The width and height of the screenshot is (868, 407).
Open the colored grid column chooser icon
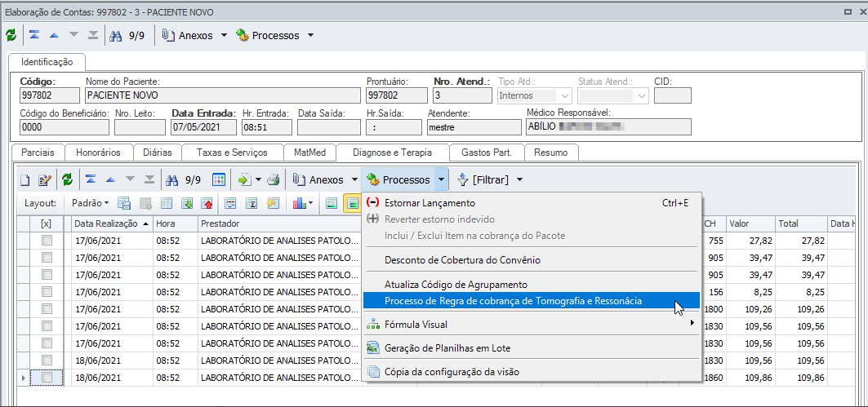click(219, 179)
